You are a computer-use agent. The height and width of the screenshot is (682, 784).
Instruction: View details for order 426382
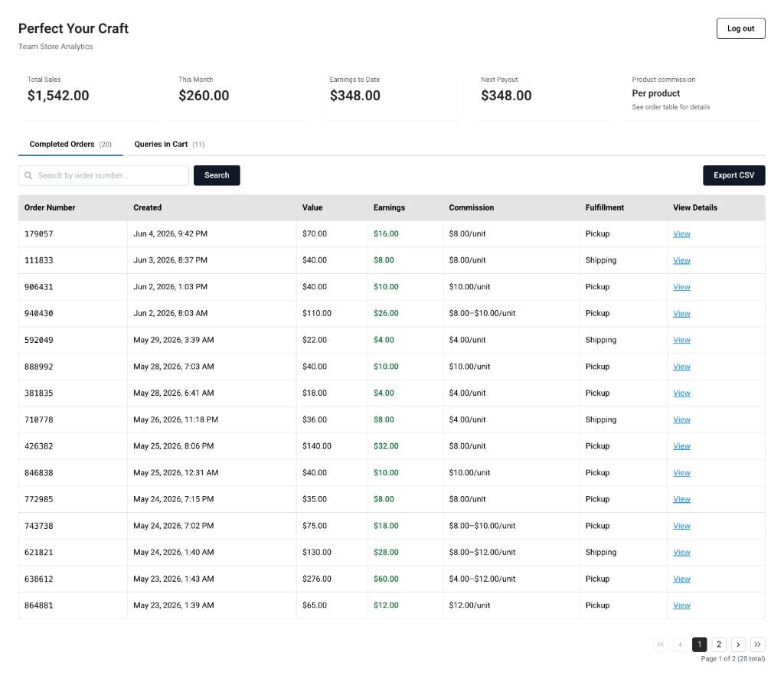coord(681,446)
